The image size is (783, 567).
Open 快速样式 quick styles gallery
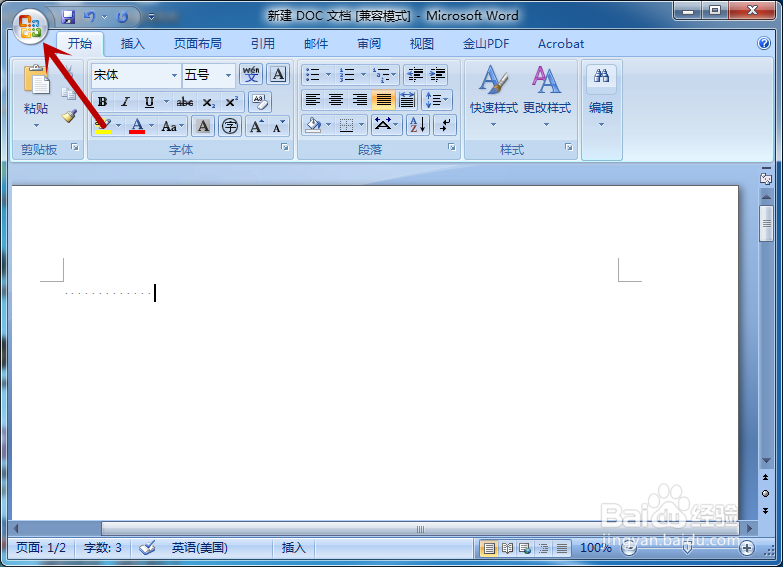click(x=493, y=96)
